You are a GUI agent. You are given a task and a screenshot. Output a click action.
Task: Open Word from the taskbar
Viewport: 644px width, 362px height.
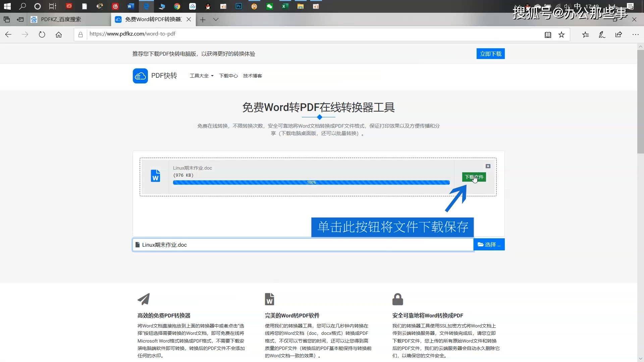point(131,6)
